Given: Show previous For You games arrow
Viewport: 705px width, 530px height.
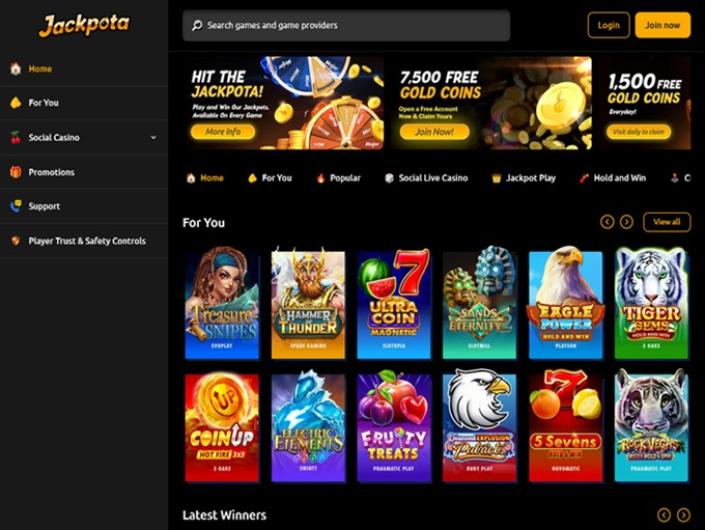Looking at the screenshot, I should click(x=607, y=222).
